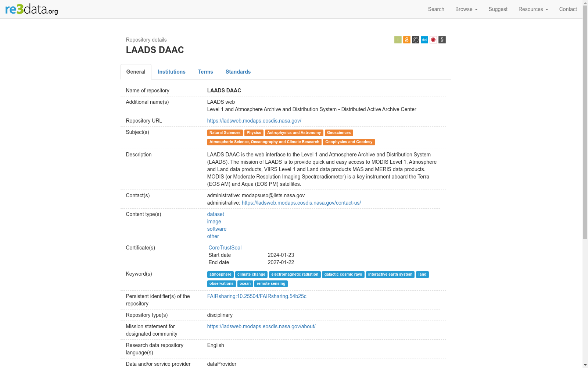Image resolution: width=588 pixels, height=368 pixels.
Task: Open the Contact page from navbar
Action: (568, 9)
